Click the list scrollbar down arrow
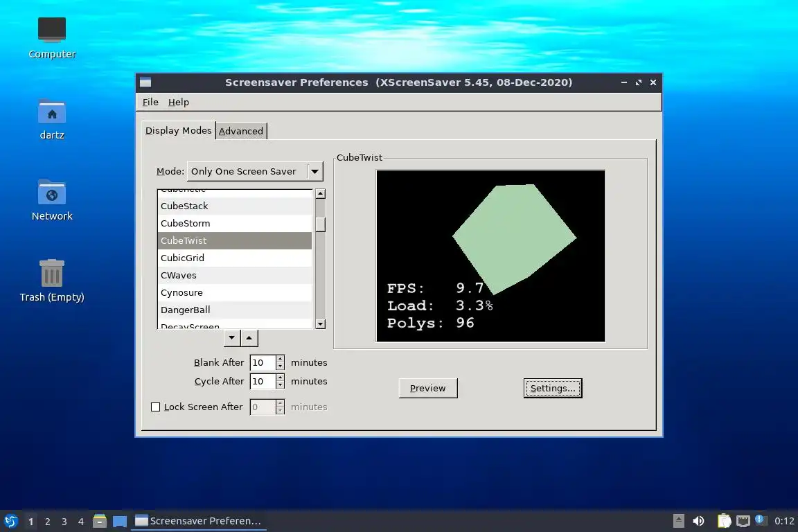This screenshot has height=532, width=798. (320, 323)
